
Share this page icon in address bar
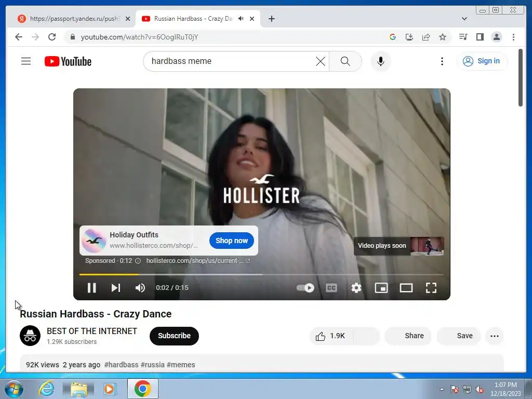click(426, 37)
